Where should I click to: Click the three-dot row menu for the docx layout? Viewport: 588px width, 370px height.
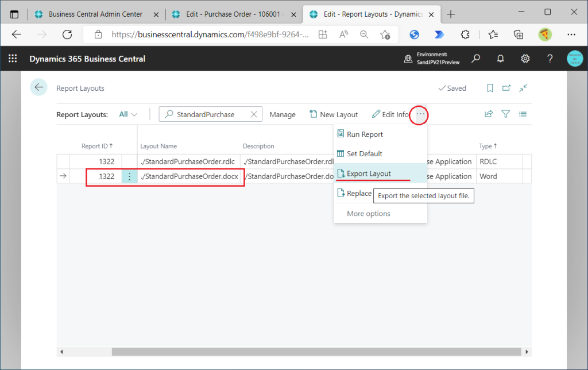(129, 176)
